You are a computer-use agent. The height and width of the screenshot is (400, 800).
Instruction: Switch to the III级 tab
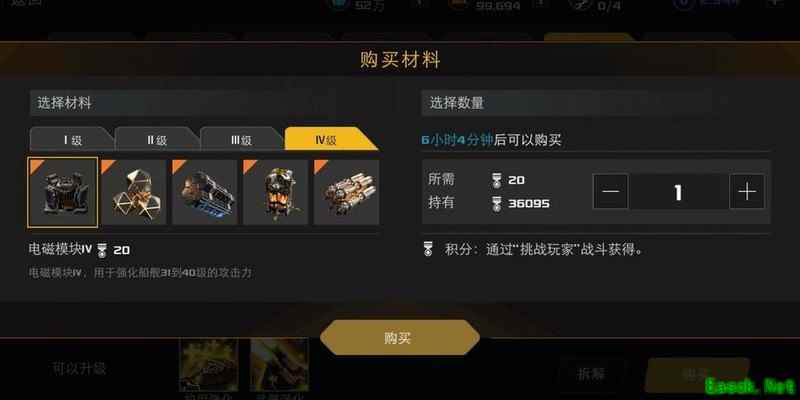click(241, 140)
